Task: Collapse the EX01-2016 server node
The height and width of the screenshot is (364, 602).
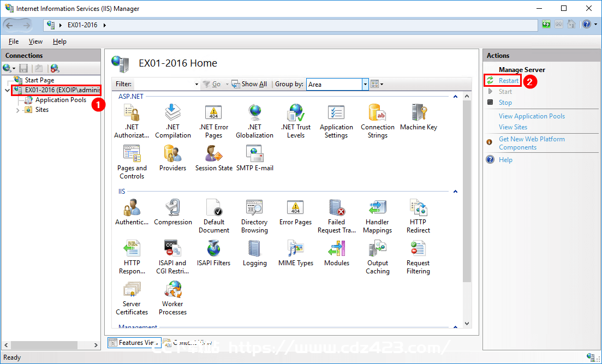Action: pos(7,91)
